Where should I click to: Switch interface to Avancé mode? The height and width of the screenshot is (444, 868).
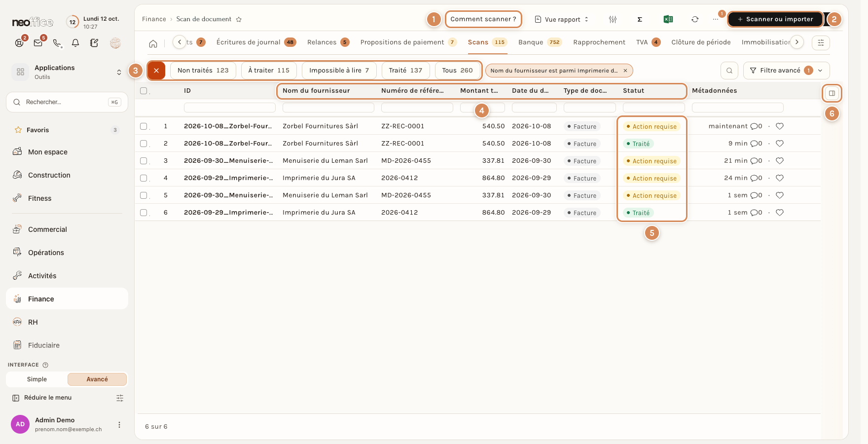click(x=97, y=379)
